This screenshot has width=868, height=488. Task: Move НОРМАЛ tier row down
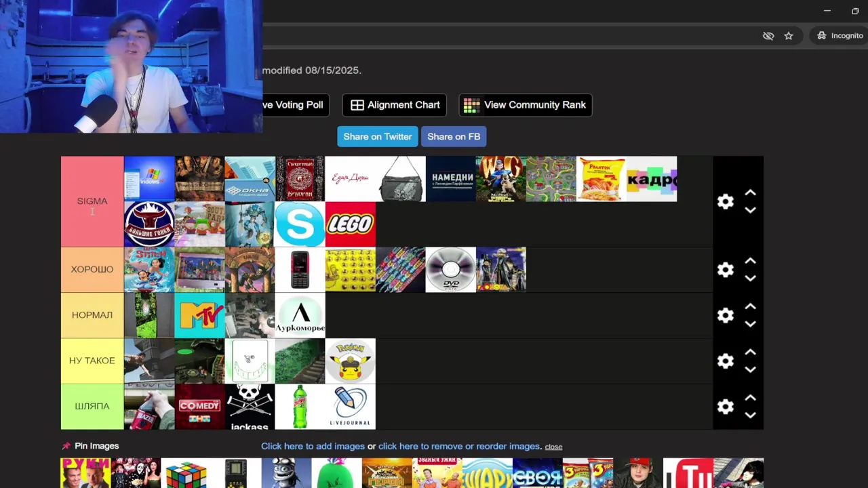pos(750,323)
